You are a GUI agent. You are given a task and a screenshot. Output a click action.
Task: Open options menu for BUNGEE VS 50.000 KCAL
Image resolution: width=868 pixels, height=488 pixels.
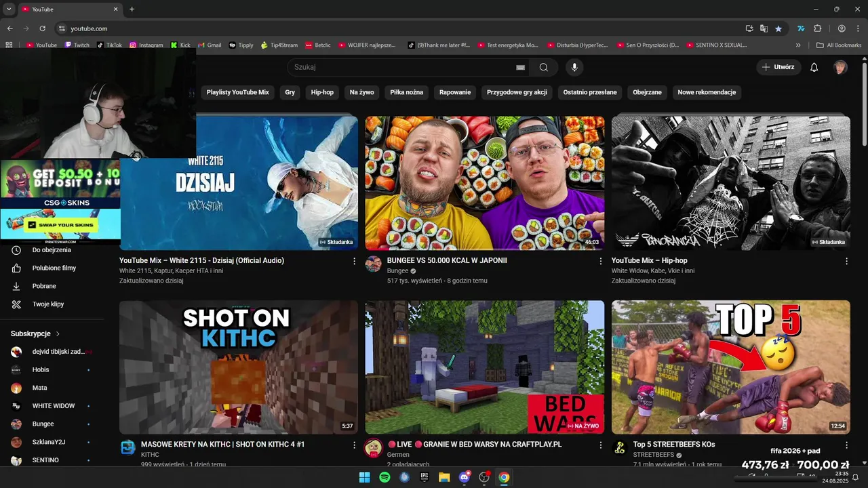click(600, 261)
